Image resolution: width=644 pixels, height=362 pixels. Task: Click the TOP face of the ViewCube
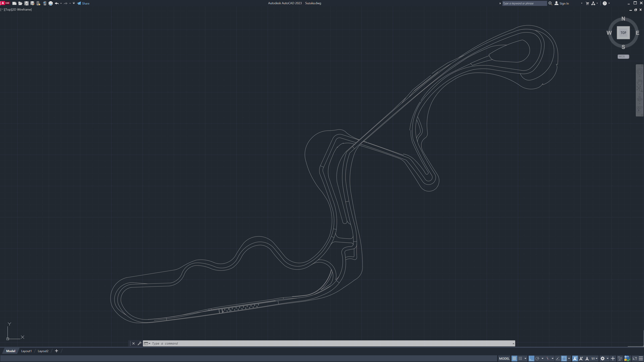pyautogui.click(x=623, y=33)
